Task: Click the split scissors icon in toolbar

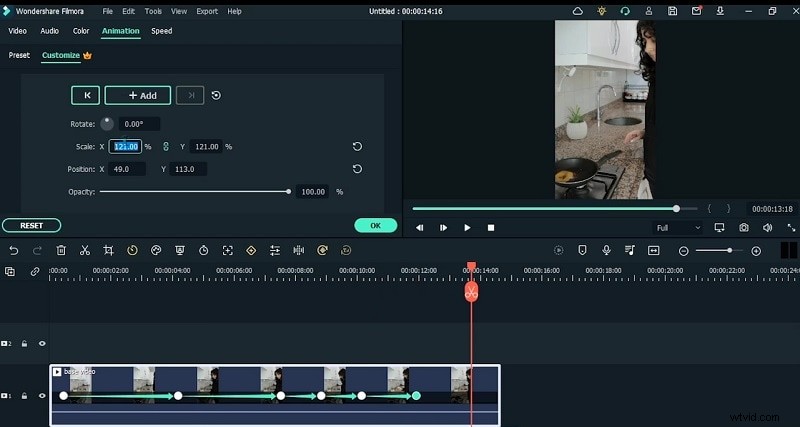Action: click(x=85, y=250)
